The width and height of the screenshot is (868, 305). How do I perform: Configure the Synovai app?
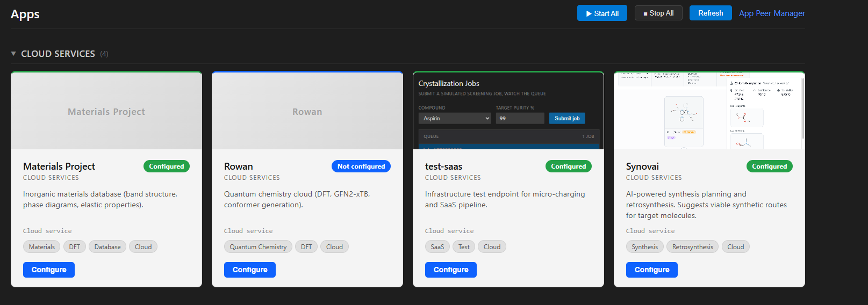[652, 270]
